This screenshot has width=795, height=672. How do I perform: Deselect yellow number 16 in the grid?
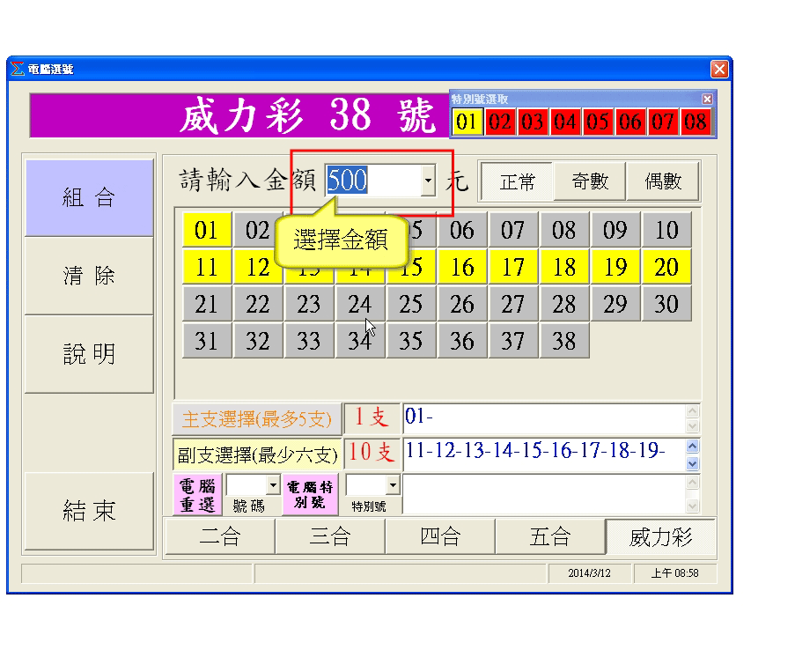click(x=462, y=267)
